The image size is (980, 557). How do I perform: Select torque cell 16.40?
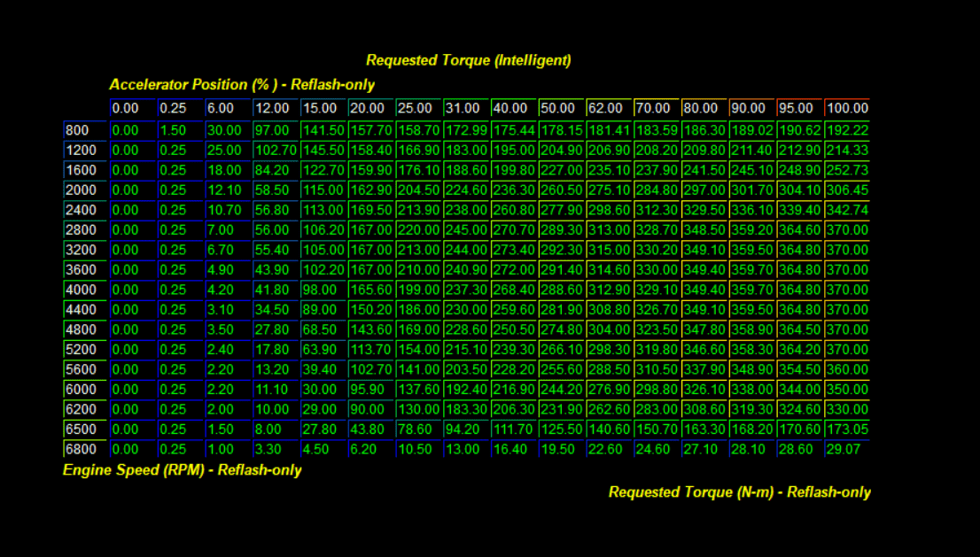(514, 449)
